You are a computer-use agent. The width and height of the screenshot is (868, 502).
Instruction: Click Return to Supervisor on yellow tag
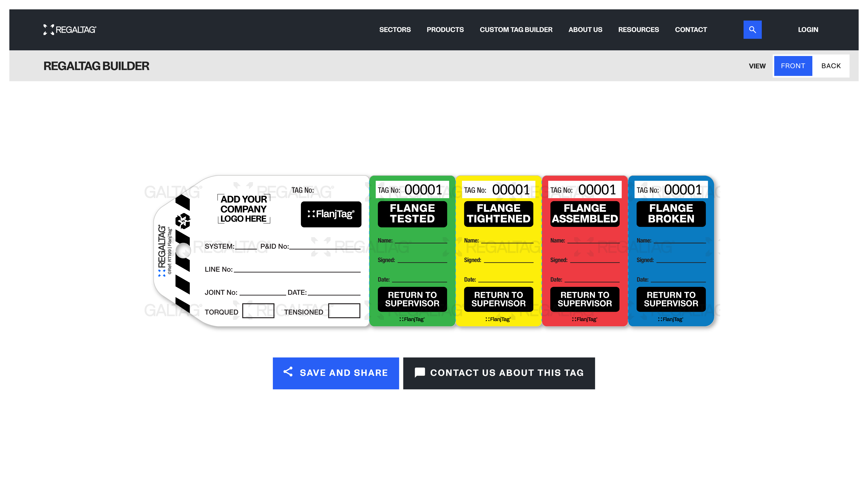[x=498, y=299]
